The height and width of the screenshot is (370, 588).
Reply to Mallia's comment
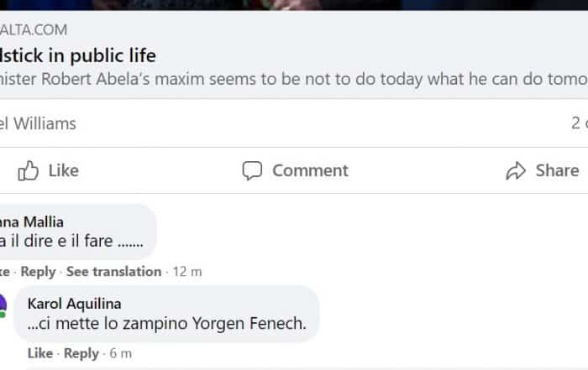38,272
